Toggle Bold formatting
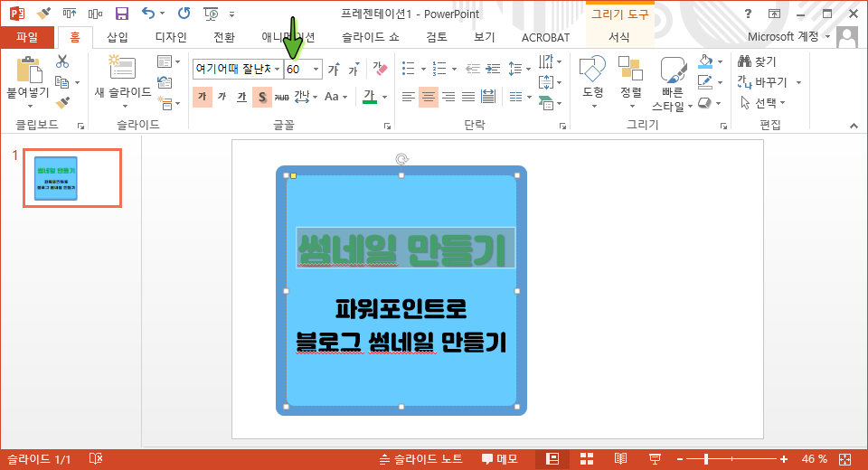This screenshot has width=868, height=470. pos(203,97)
